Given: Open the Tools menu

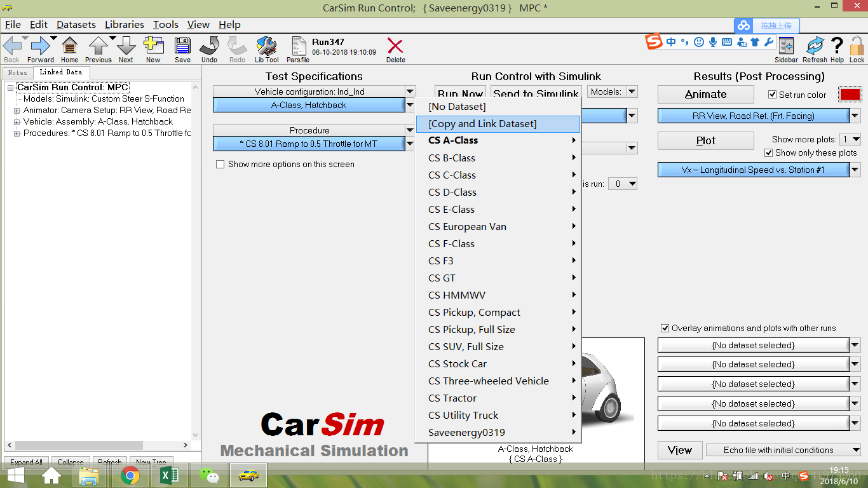Looking at the screenshot, I should pos(166,24).
